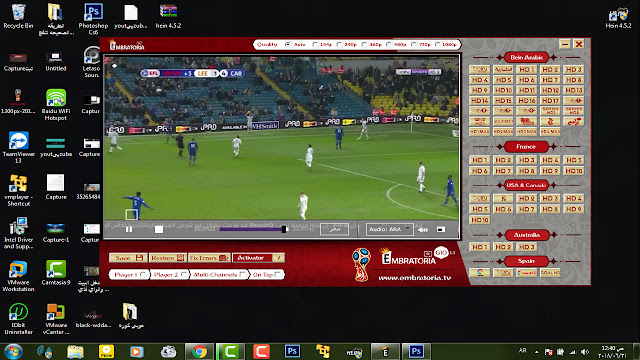Image resolution: width=640 pixels, height=360 pixels.
Task: Open Google Chrome from taskbar
Action: (x=200, y=351)
